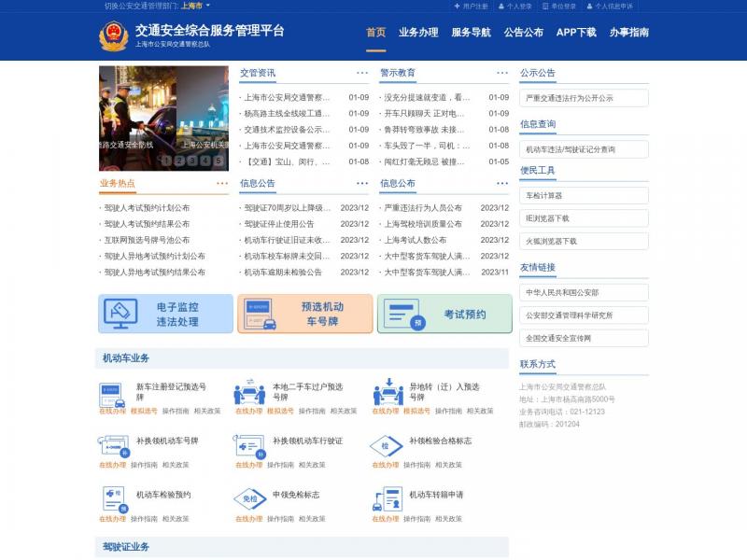Click the 个人信息申诉 link at top
747x560 pixels.
click(610, 7)
